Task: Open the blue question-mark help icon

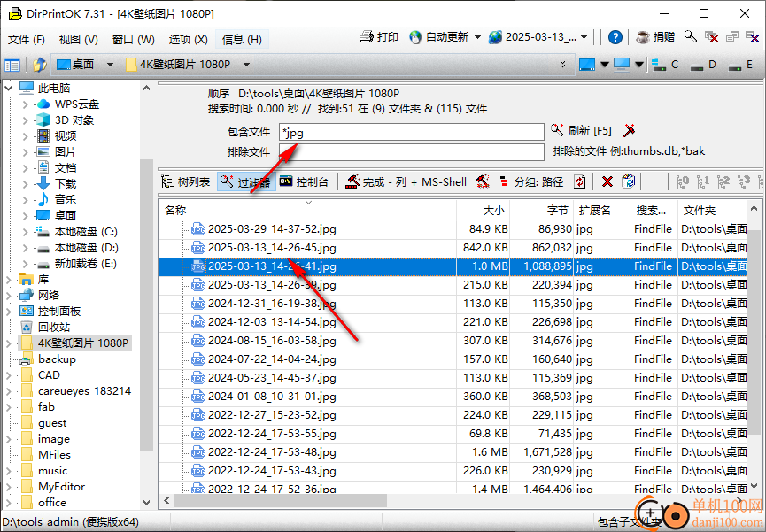Action: point(615,37)
